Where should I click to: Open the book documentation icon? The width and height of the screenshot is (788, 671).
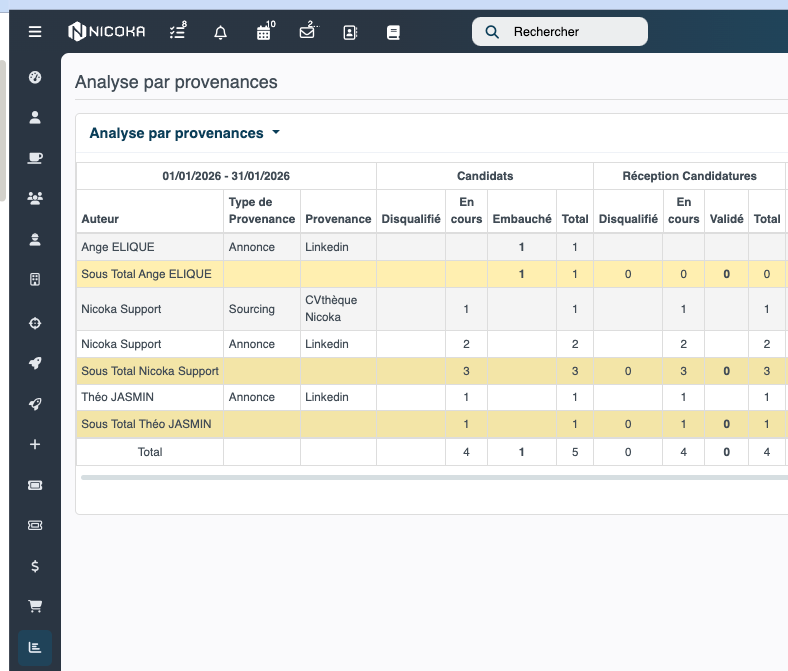point(393,33)
